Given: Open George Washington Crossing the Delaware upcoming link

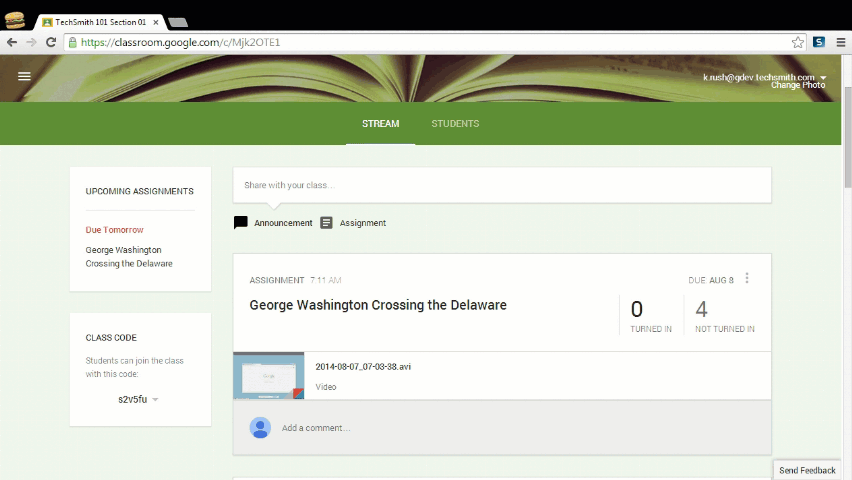Looking at the screenshot, I should pos(129,257).
